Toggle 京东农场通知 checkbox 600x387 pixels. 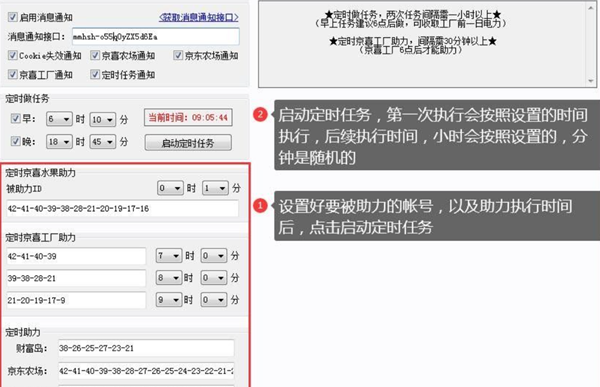pyautogui.click(x=178, y=56)
